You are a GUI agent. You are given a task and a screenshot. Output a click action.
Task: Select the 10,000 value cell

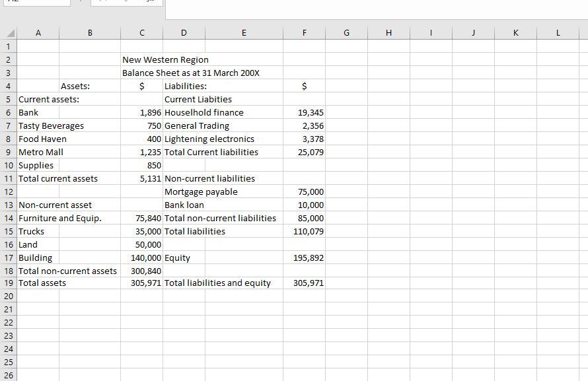coord(304,205)
